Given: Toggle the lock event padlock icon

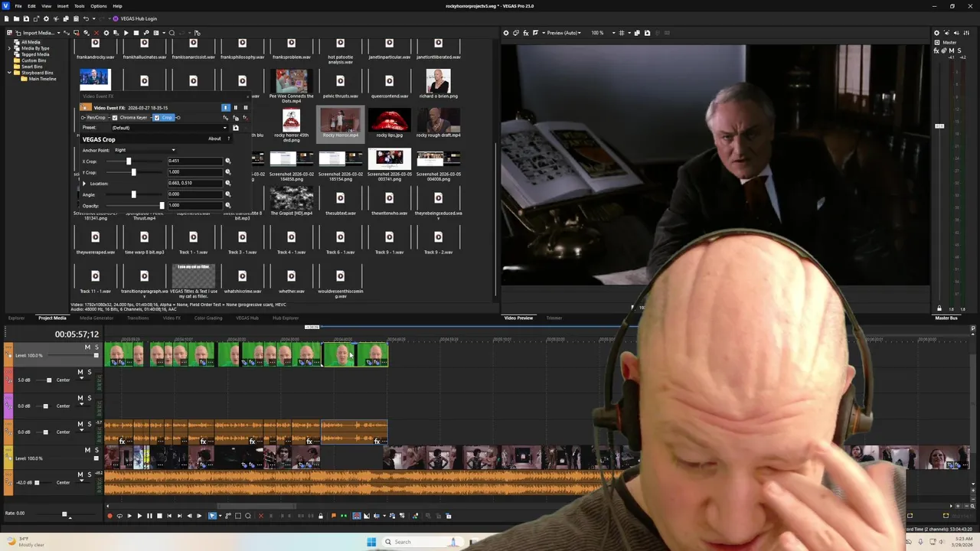Looking at the screenshot, I should (x=321, y=516).
